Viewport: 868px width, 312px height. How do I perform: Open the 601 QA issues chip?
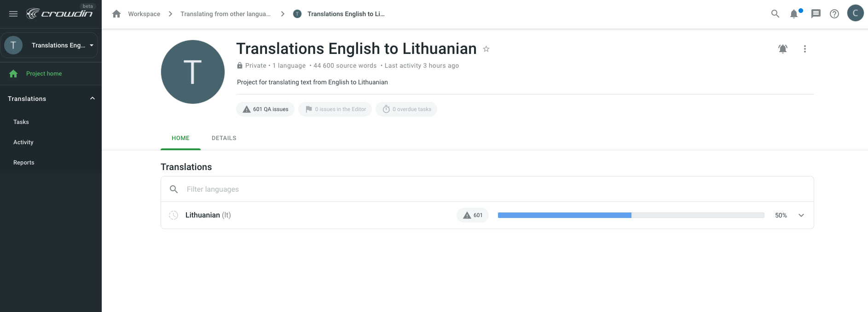[266, 109]
